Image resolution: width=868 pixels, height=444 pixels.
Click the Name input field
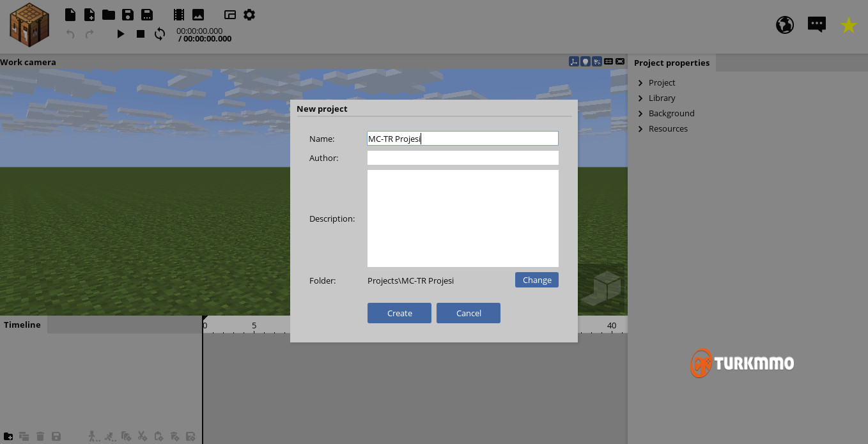463,139
